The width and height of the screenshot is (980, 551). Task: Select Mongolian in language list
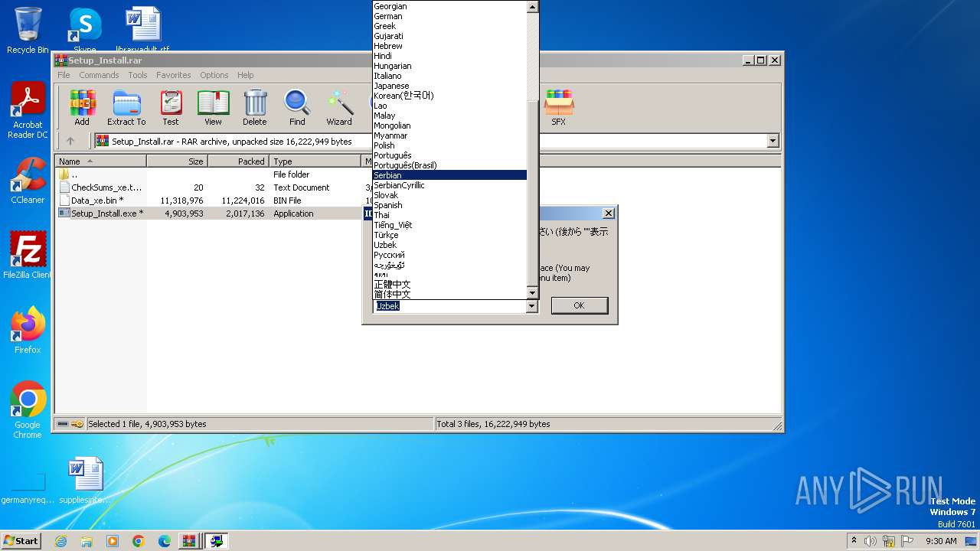(450, 126)
